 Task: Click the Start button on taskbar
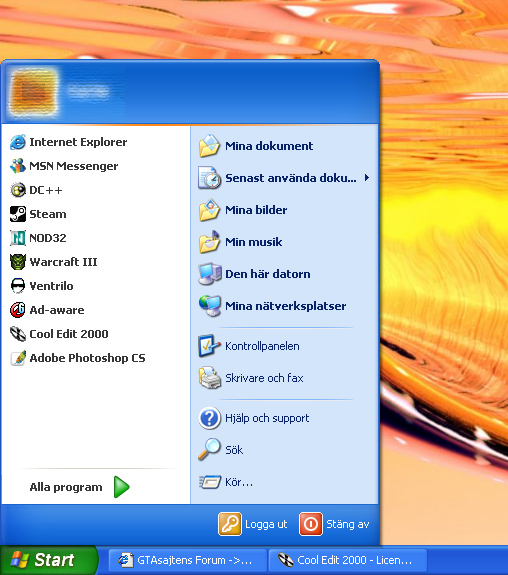click(49, 560)
